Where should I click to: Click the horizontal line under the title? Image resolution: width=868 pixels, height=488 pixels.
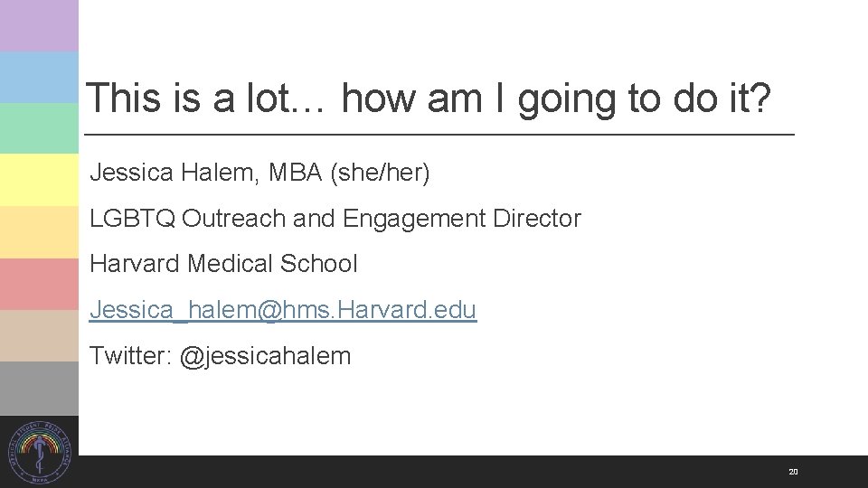pyautogui.click(x=439, y=135)
